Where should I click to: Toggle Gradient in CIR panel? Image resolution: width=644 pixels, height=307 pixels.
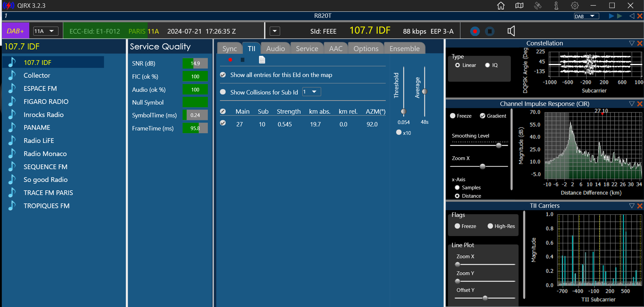[483, 116]
